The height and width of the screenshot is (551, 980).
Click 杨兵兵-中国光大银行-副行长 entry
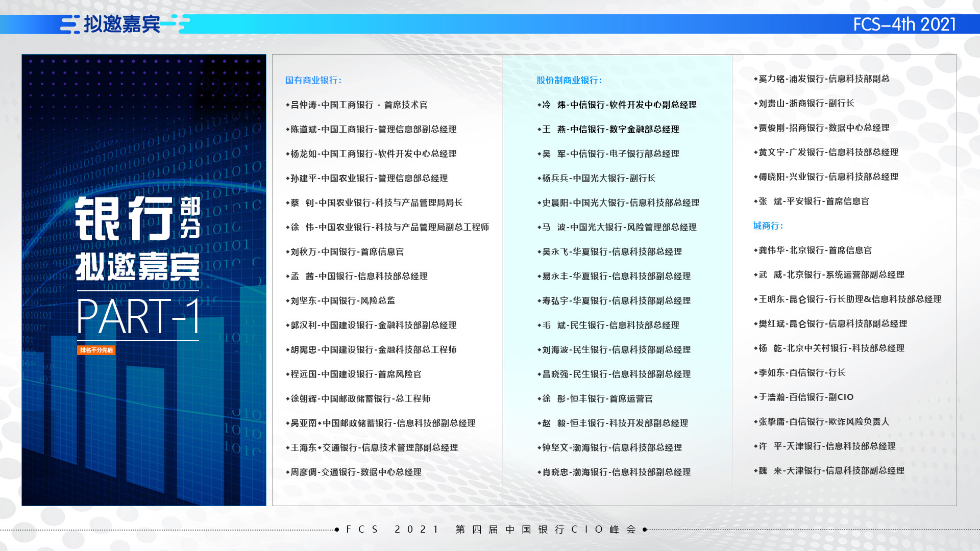click(x=596, y=178)
